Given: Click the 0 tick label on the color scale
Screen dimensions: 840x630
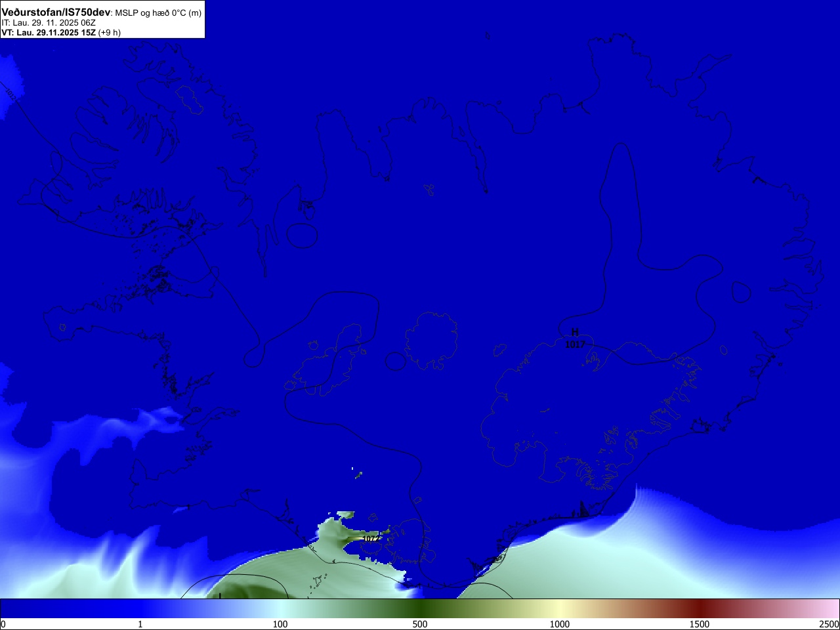Looking at the screenshot, I should 3,624.
